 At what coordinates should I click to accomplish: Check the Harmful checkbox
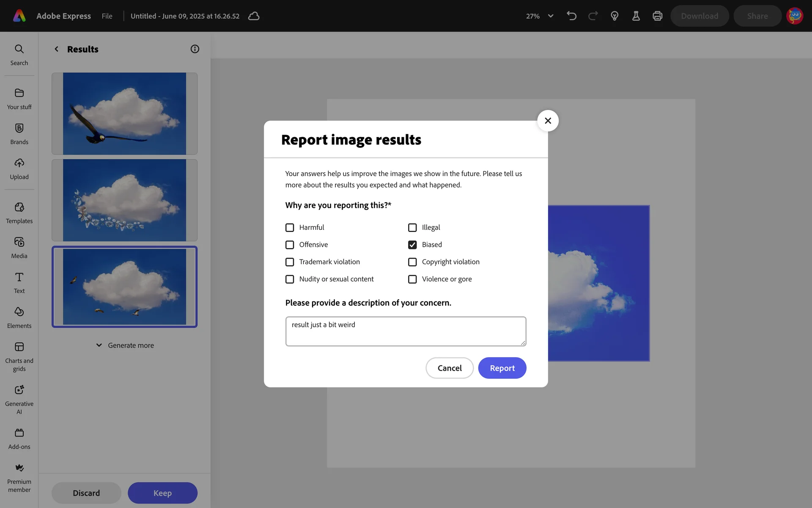290,228
